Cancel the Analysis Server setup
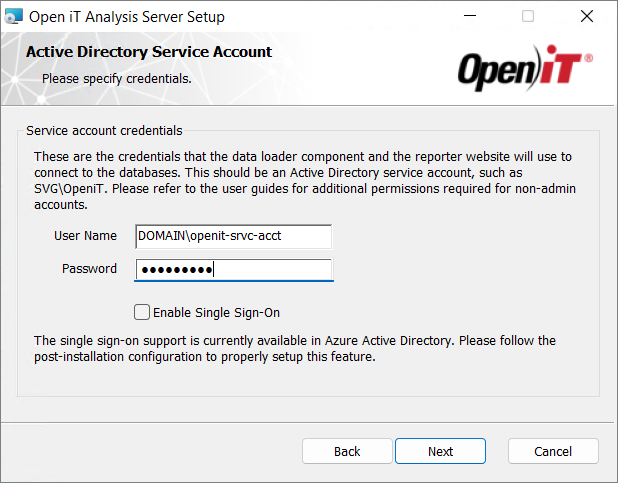 coord(553,451)
